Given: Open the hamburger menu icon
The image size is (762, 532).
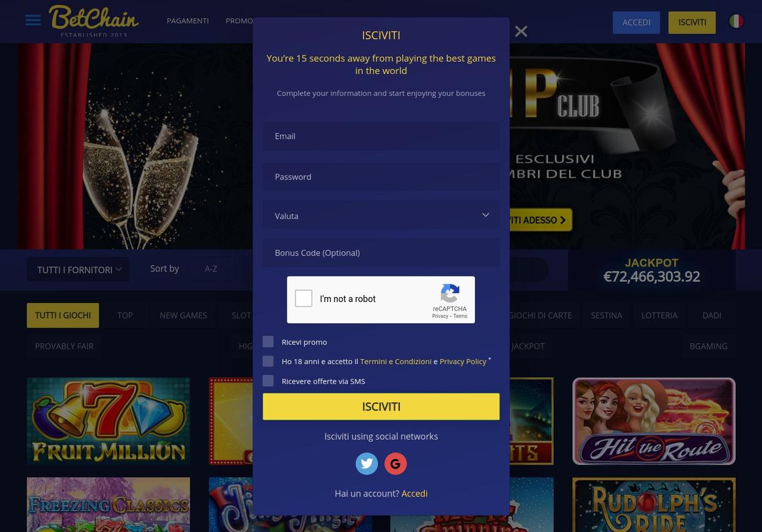Looking at the screenshot, I should point(33,20).
